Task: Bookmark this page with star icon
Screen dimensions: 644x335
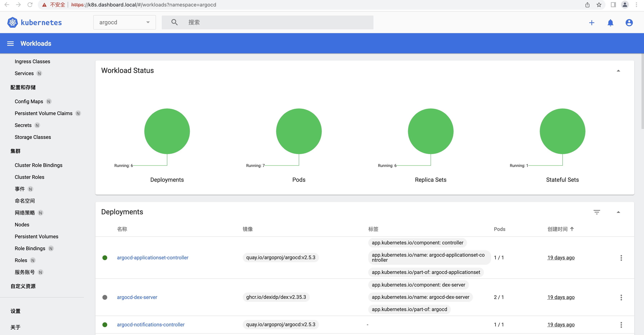Action: (x=599, y=5)
